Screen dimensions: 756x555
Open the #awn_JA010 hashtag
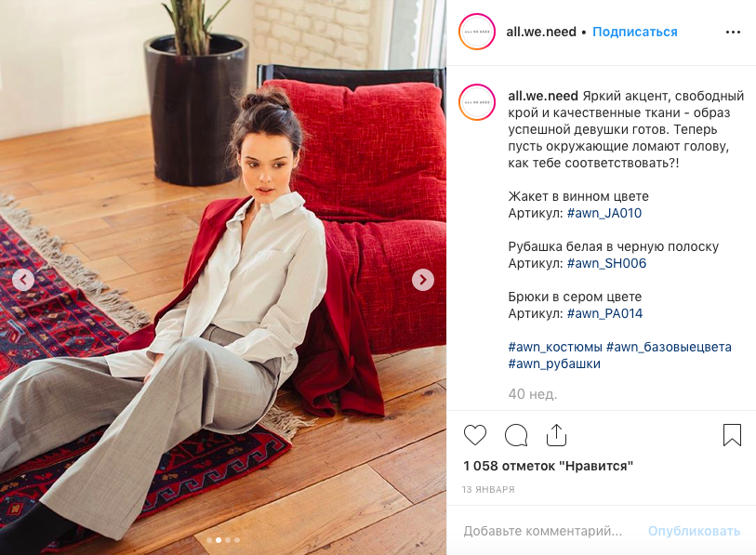click(x=604, y=213)
